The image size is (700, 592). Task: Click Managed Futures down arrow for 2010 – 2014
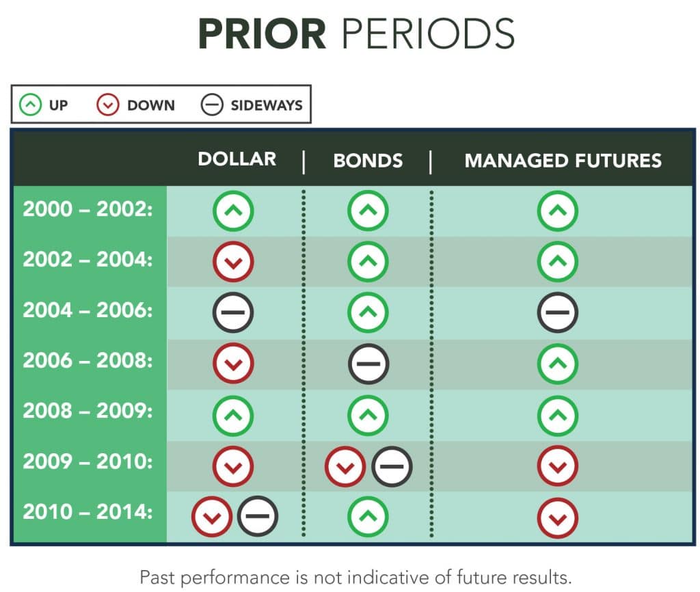(558, 518)
